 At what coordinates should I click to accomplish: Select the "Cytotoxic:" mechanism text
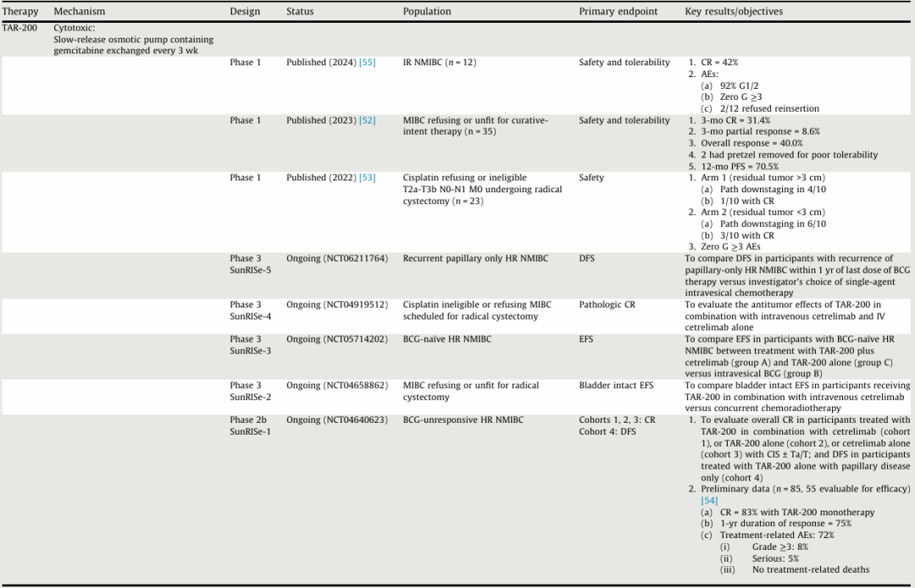tap(74, 27)
